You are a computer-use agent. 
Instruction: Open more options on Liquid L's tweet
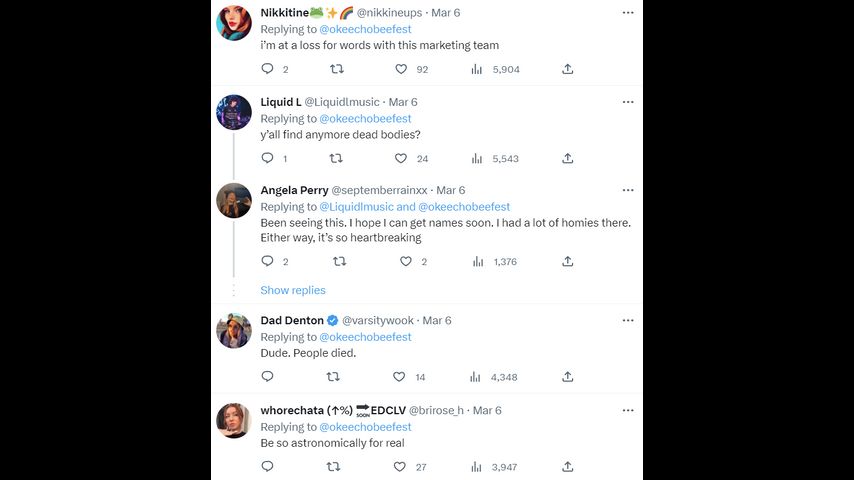[628, 102]
